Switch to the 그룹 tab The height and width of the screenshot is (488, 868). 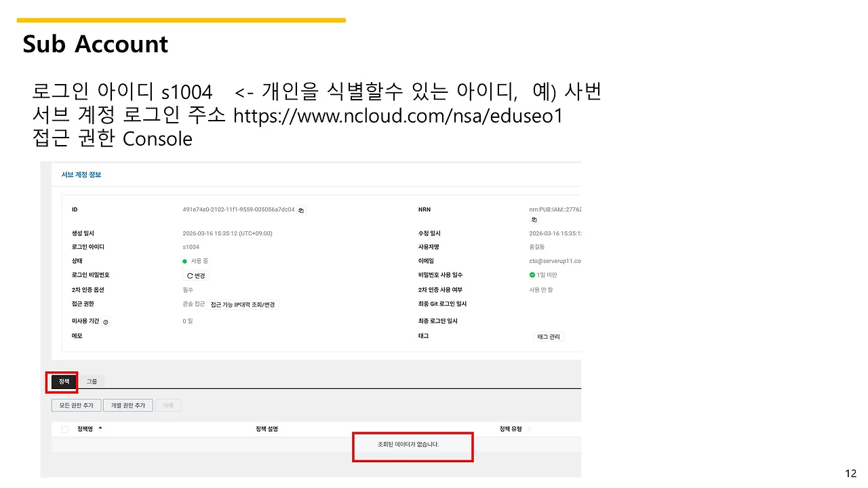92,381
